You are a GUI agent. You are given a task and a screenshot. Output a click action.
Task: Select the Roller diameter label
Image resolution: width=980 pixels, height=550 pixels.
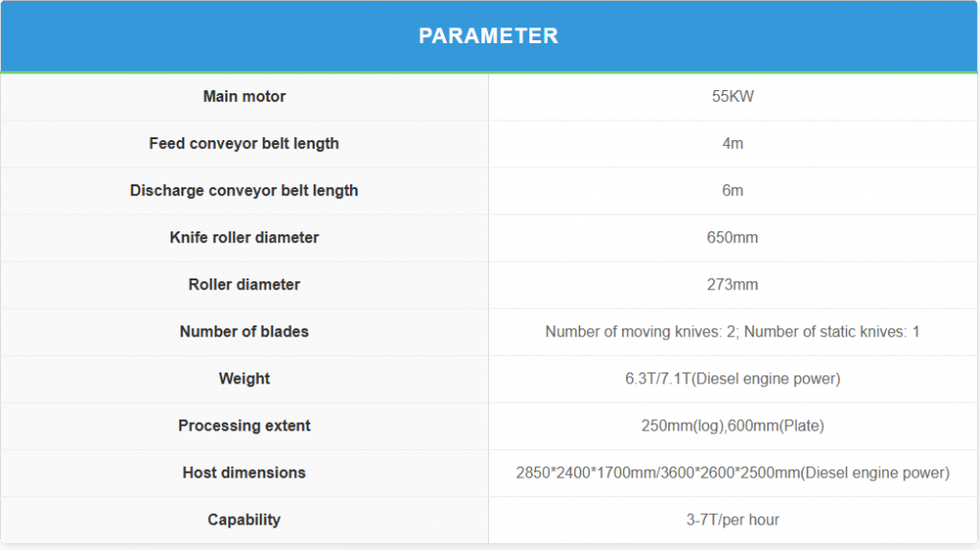[244, 284]
